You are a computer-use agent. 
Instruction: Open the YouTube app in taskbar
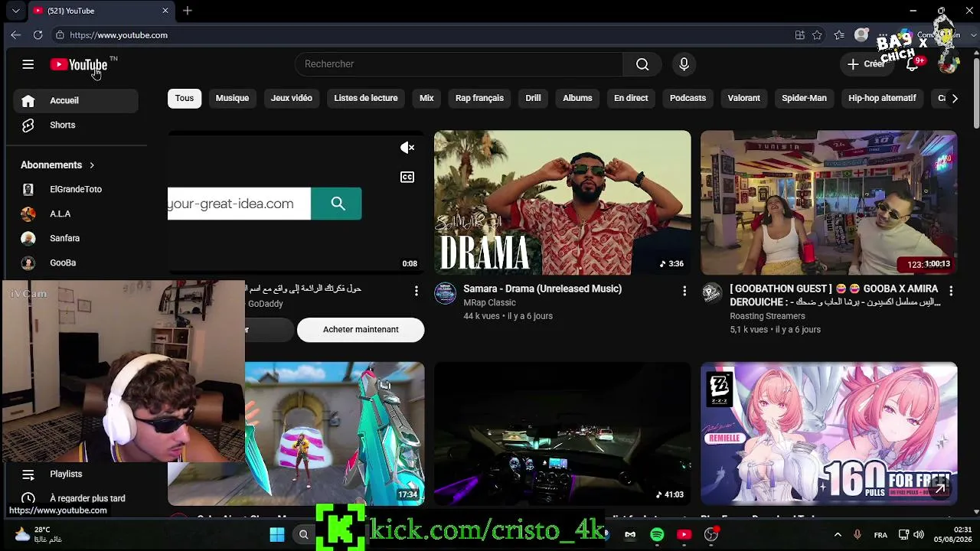pos(684,535)
